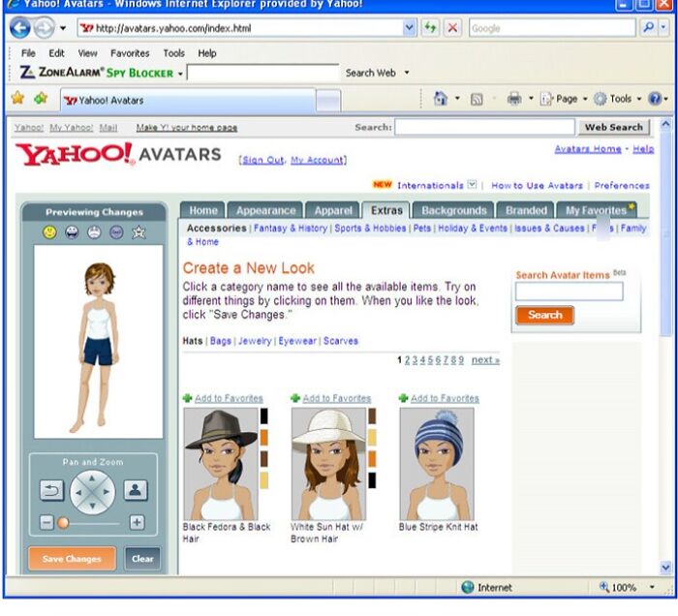Screen dimensions: 678x616
Task: Click the Yahoo! Avatars browser tab
Action: (188, 101)
